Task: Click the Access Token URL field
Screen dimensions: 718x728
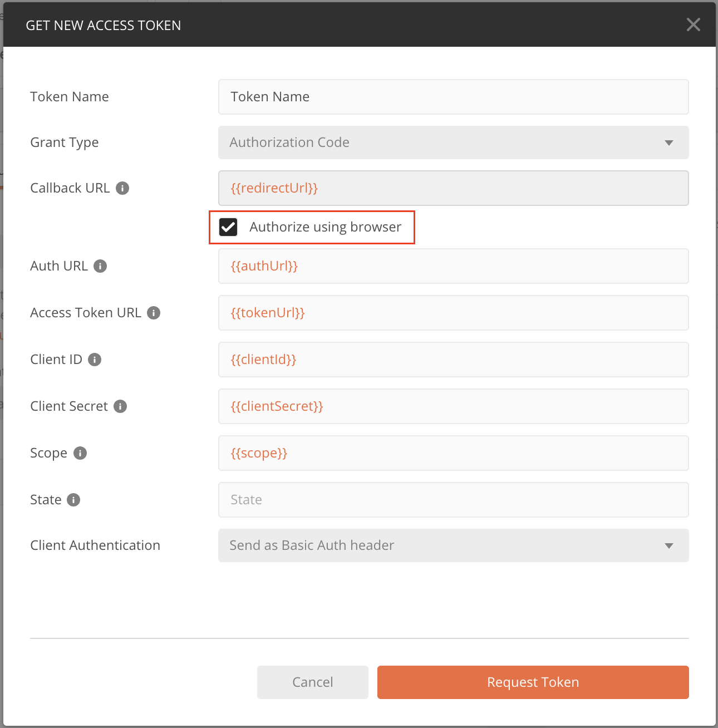Action: [453, 313]
